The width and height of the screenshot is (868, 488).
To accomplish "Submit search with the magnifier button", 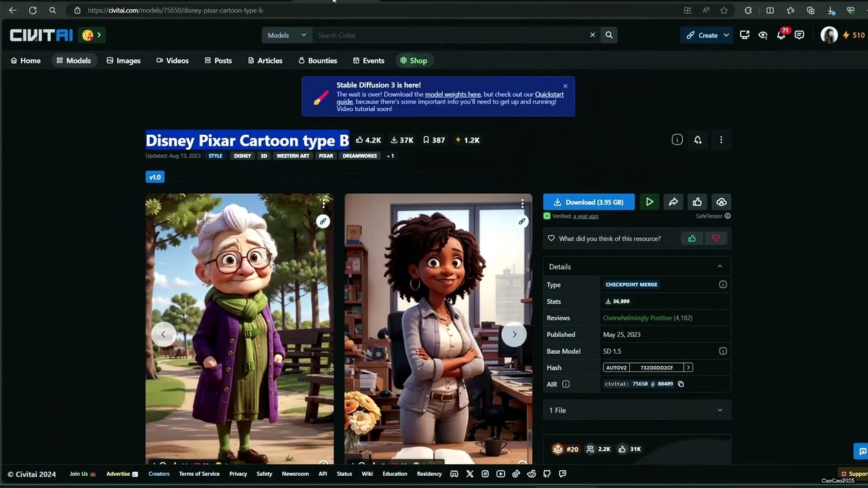I will [609, 35].
